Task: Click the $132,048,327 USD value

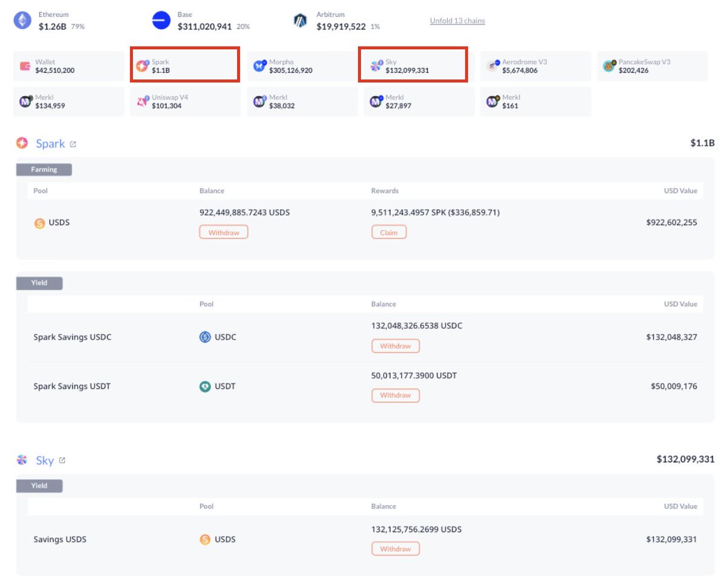Action: [x=672, y=337]
